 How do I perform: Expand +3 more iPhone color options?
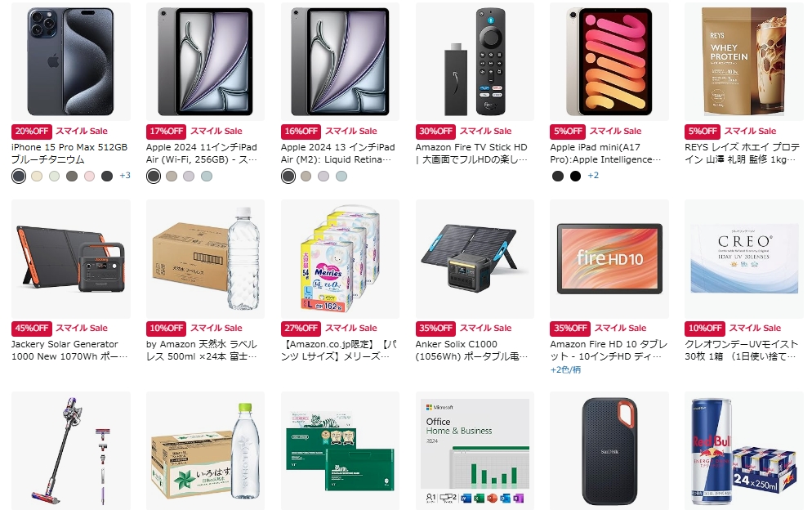pos(125,176)
